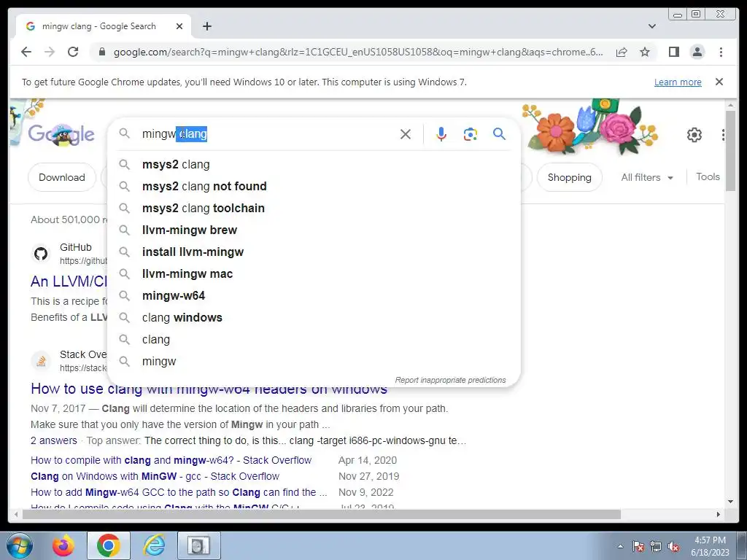View site information lock icon
The width and height of the screenshot is (747, 560).
pyautogui.click(x=102, y=52)
